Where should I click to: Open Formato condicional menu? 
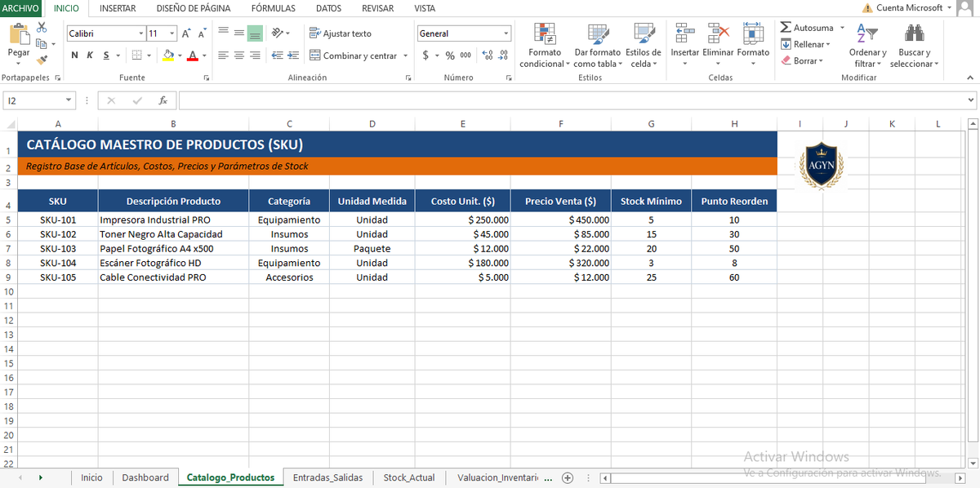544,45
